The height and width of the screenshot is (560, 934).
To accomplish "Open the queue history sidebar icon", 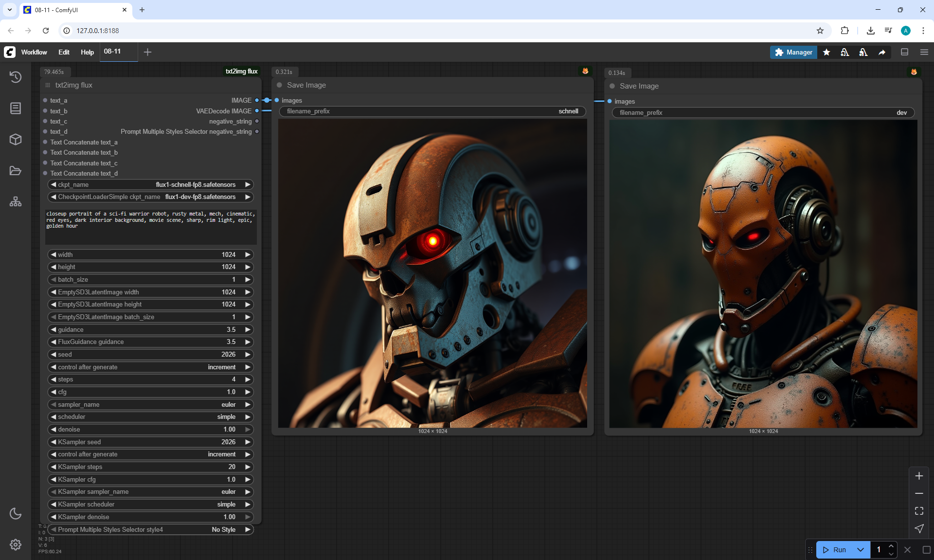I will 16,77.
